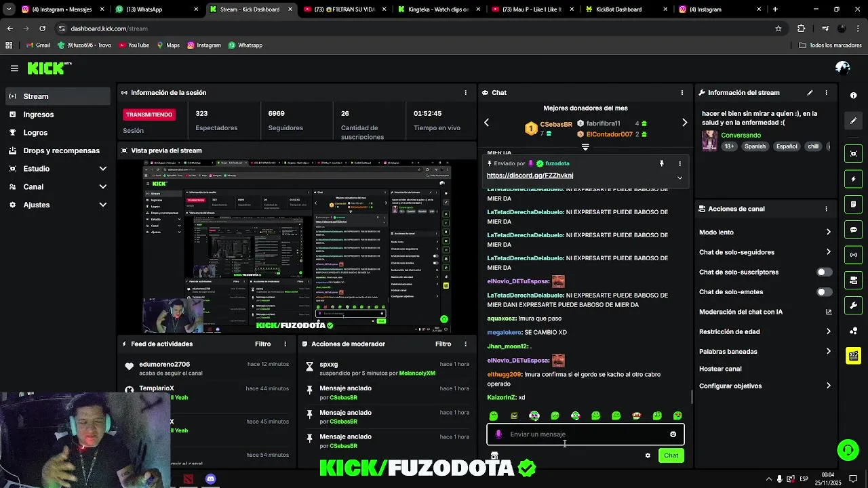This screenshot has width=868, height=488.
Task: Edit stream info with pencil icon
Action: click(810, 93)
